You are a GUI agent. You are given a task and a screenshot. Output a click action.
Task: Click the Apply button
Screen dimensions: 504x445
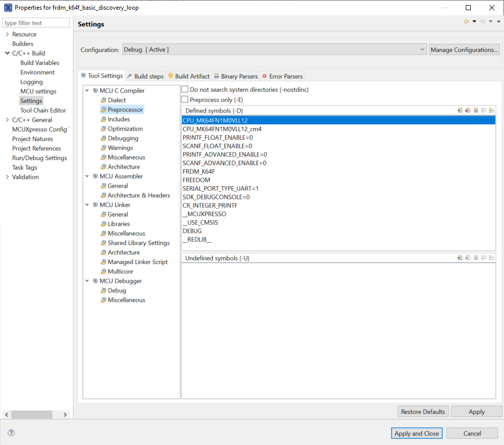point(476,411)
